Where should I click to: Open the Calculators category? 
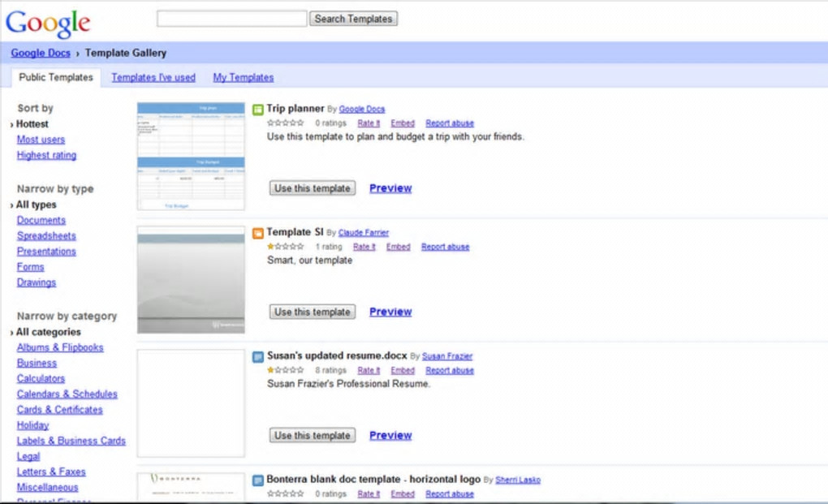point(41,378)
